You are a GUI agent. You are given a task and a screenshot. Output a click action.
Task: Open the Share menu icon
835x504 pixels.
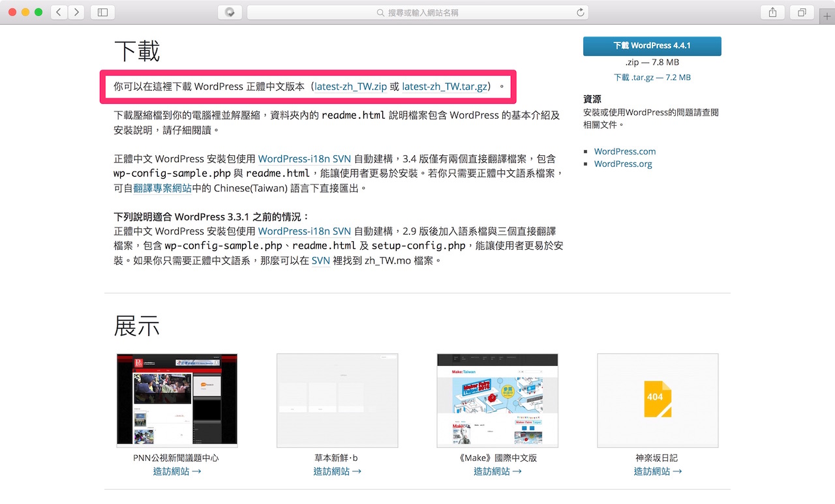coord(772,12)
